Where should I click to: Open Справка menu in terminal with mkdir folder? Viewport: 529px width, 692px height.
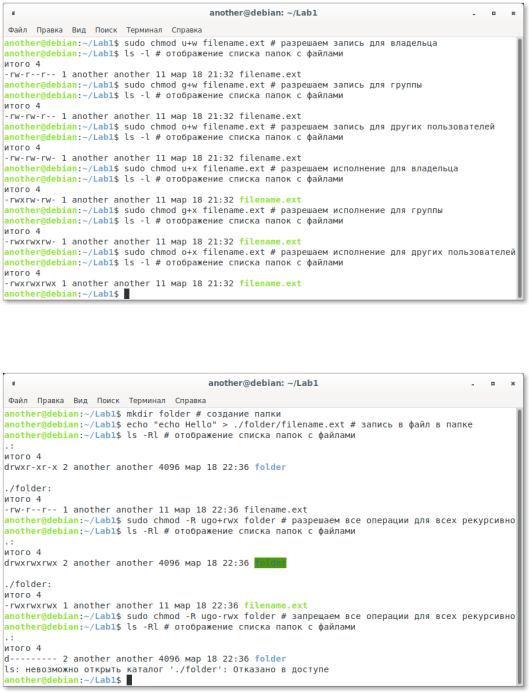click(190, 400)
